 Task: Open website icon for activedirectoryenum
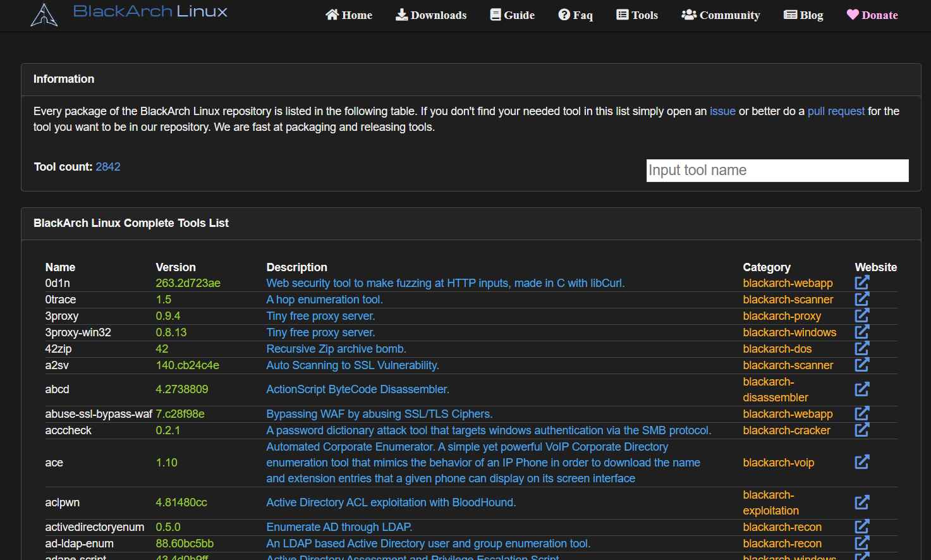tap(862, 527)
